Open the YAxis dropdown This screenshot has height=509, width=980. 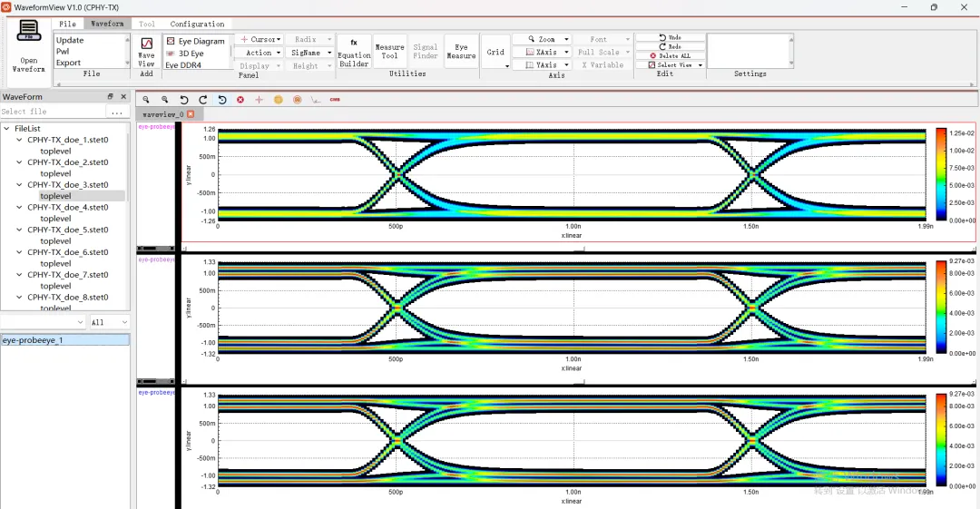(541, 65)
